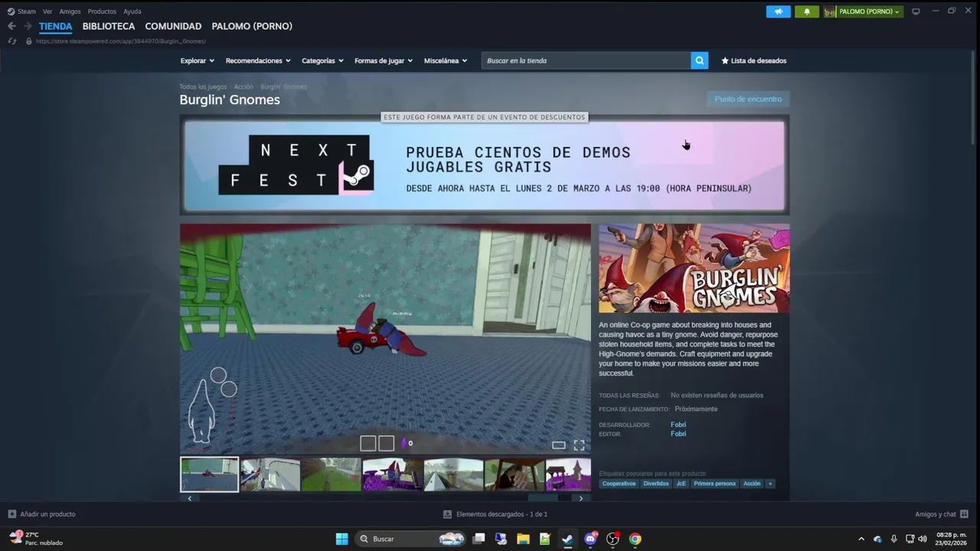Reload the page with the refresh icon
Viewport: 980px width, 551px height.
tap(12, 41)
